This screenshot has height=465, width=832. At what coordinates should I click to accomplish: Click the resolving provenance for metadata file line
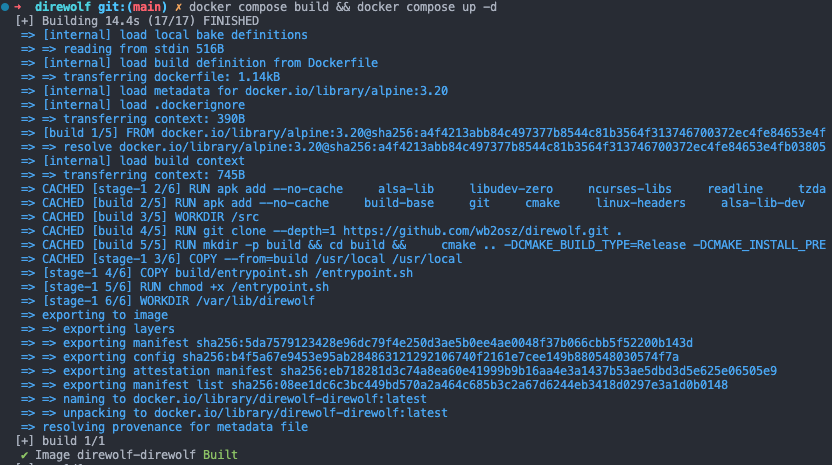coord(175,427)
